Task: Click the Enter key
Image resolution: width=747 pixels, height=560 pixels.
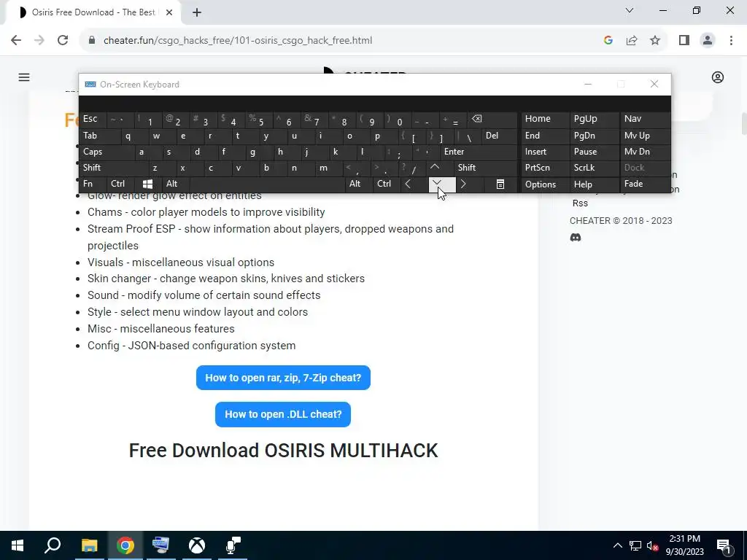Action: click(x=479, y=152)
